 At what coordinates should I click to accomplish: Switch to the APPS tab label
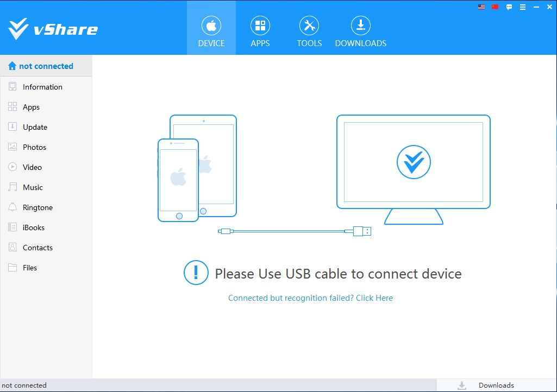[x=260, y=43]
